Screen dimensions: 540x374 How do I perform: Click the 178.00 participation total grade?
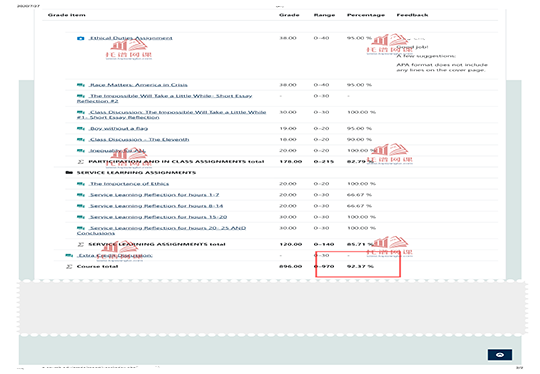(x=290, y=162)
